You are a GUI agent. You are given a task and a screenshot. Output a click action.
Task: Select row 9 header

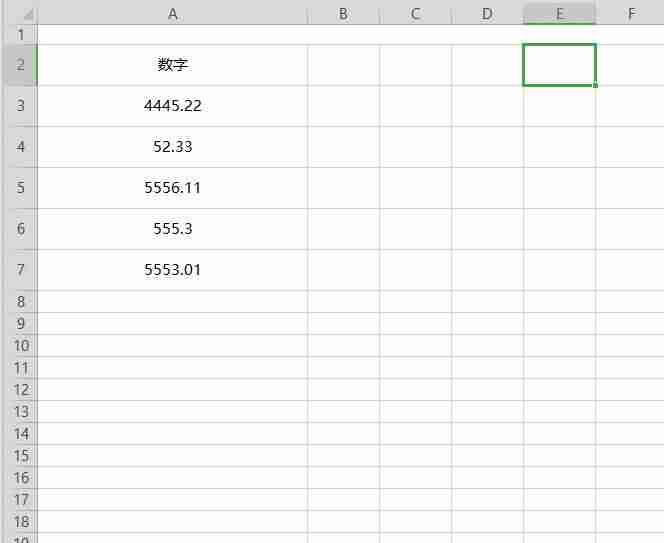(20, 324)
